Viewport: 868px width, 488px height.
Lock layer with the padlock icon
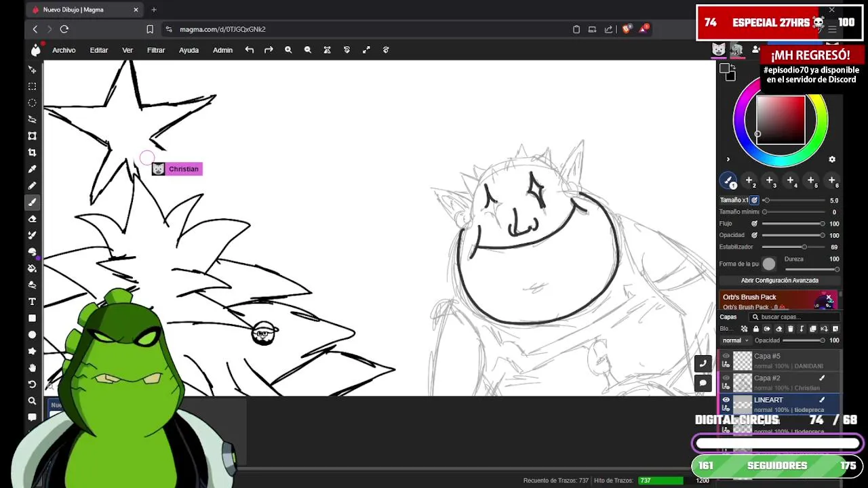(755, 329)
